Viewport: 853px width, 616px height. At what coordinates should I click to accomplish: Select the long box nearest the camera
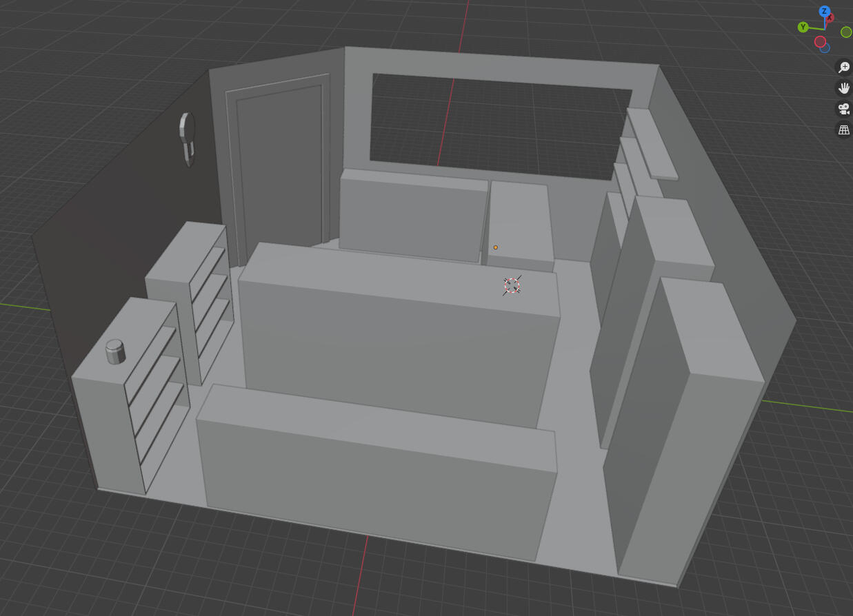(376, 475)
